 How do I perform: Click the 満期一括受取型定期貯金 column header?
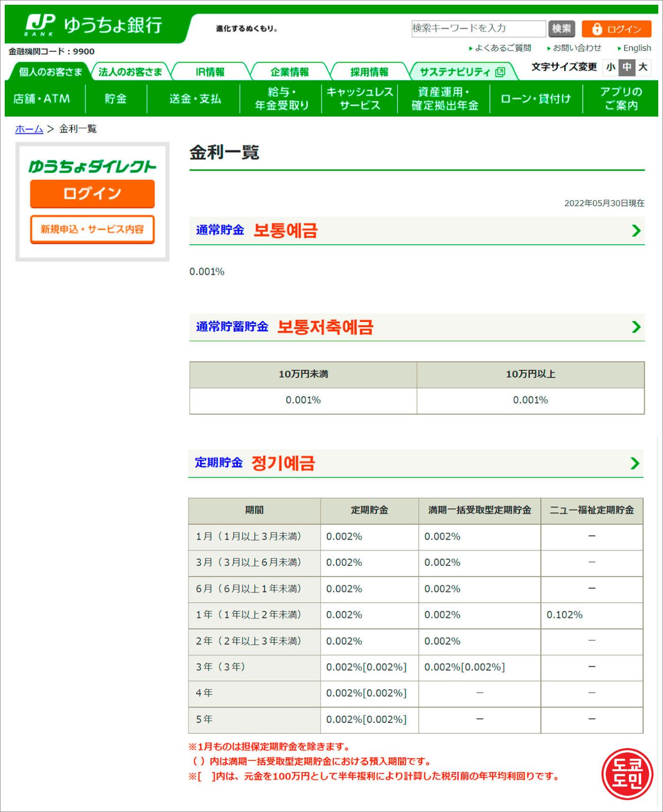tap(479, 510)
